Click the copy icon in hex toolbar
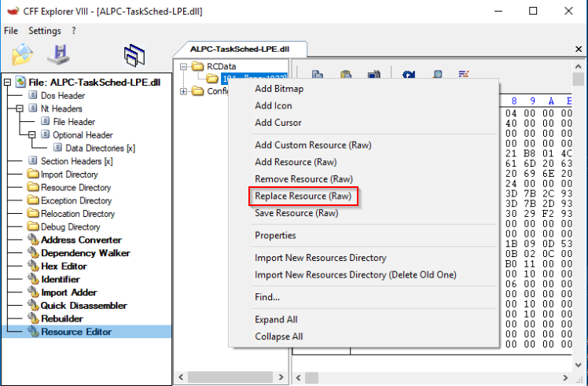The image size is (588, 386). (318, 75)
